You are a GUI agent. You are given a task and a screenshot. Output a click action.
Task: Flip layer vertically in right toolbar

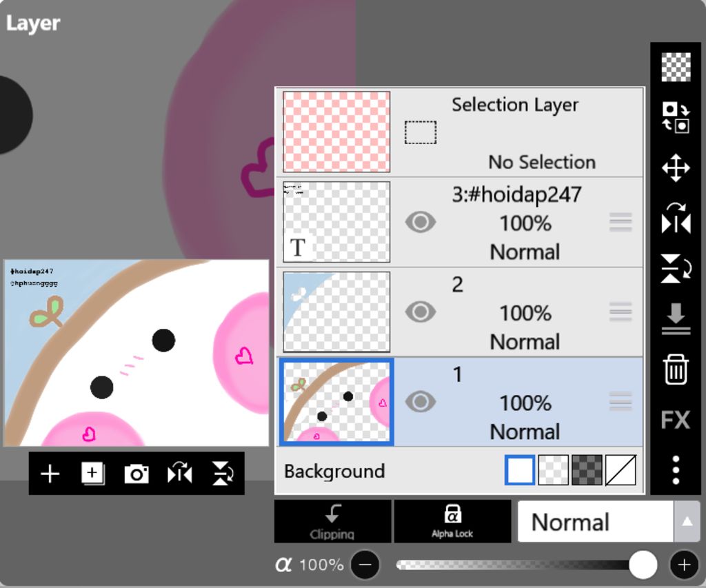676,268
